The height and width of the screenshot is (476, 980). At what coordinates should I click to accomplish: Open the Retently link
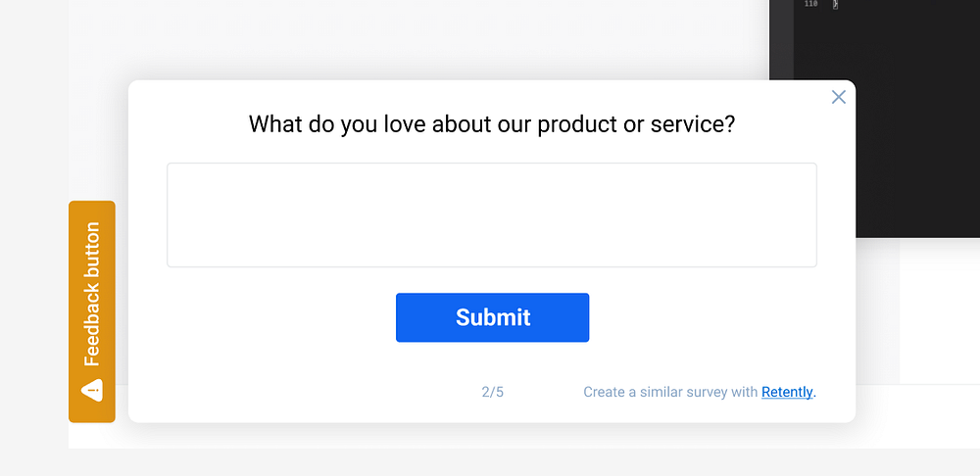coord(787,392)
